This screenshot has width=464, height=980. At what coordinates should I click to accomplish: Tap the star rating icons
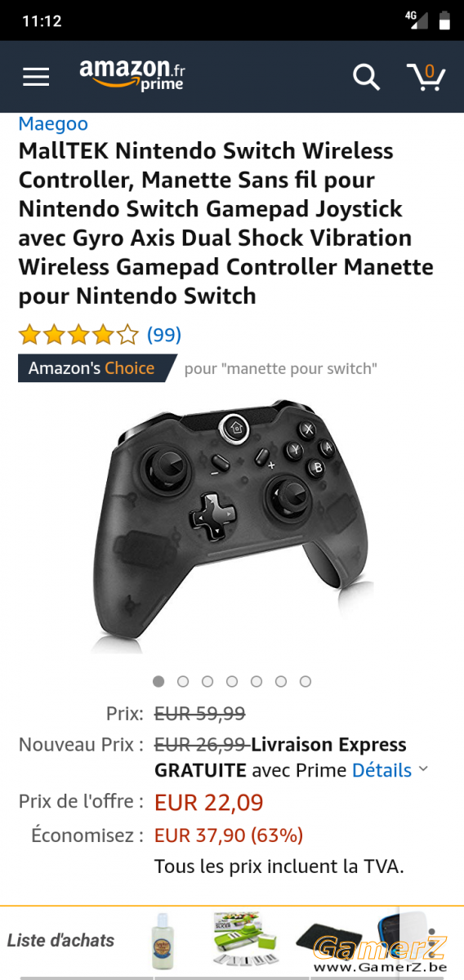click(78, 335)
